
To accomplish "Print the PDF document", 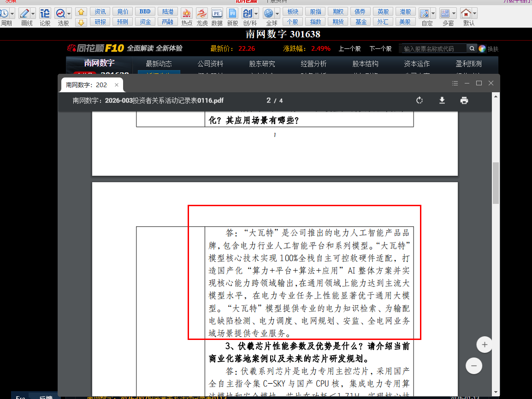I will click(x=464, y=101).
